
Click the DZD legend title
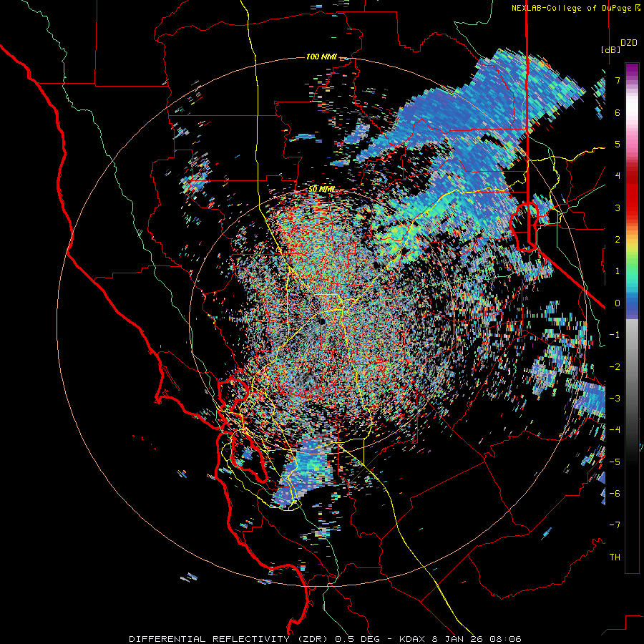[x=629, y=43]
